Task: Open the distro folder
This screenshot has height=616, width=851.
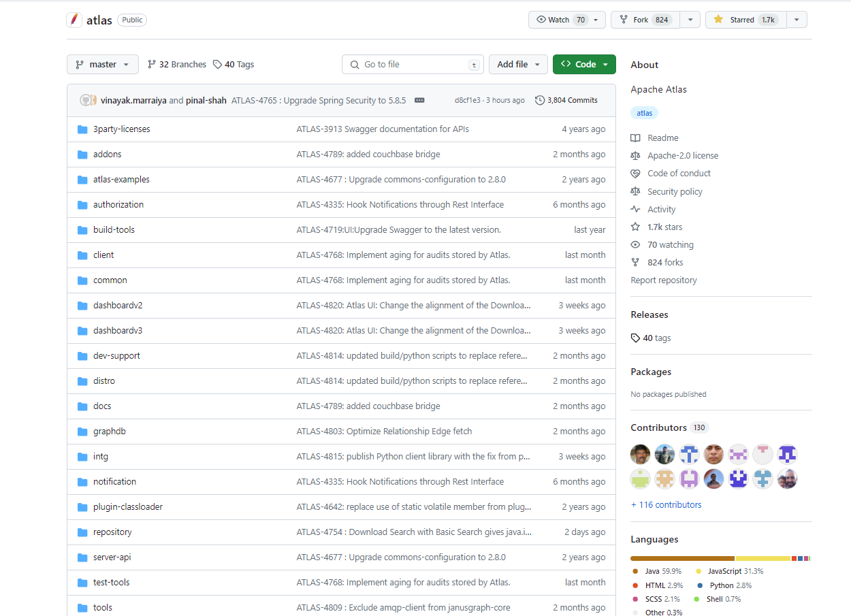Action: pos(104,381)
